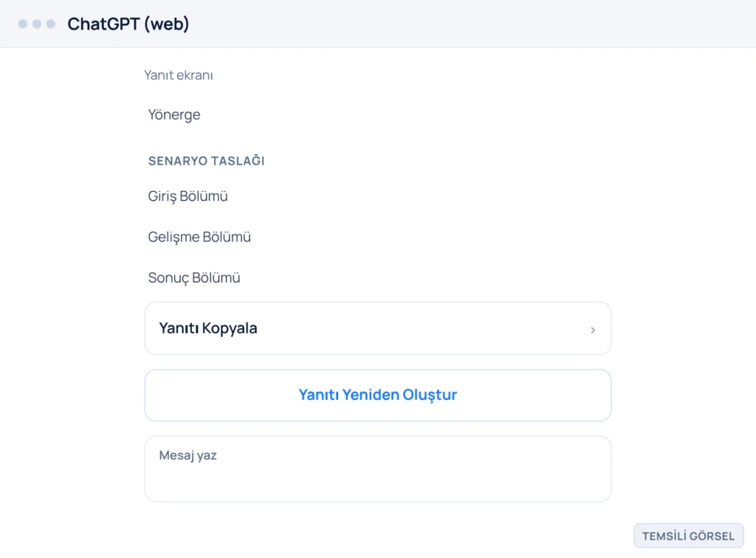Select Sonuç Bölümü entry
Image resolution: width=756 pixels, height=558 pixels.
click(x=194, y=278)
